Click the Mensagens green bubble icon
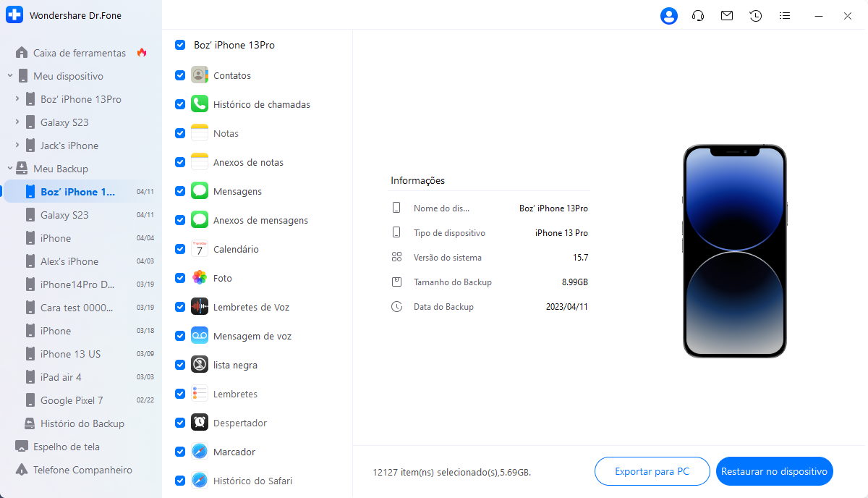 (200, 191)
